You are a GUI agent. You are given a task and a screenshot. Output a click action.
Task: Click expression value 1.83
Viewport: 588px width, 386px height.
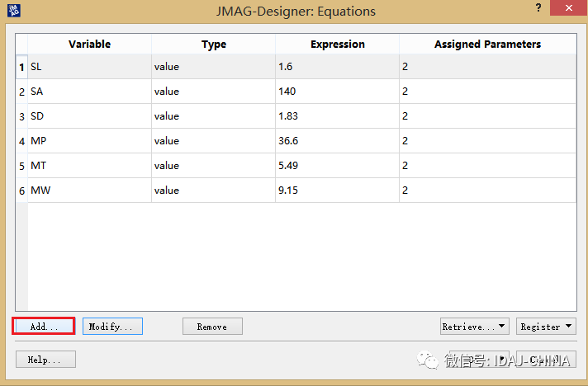click(x=337, y=116)
